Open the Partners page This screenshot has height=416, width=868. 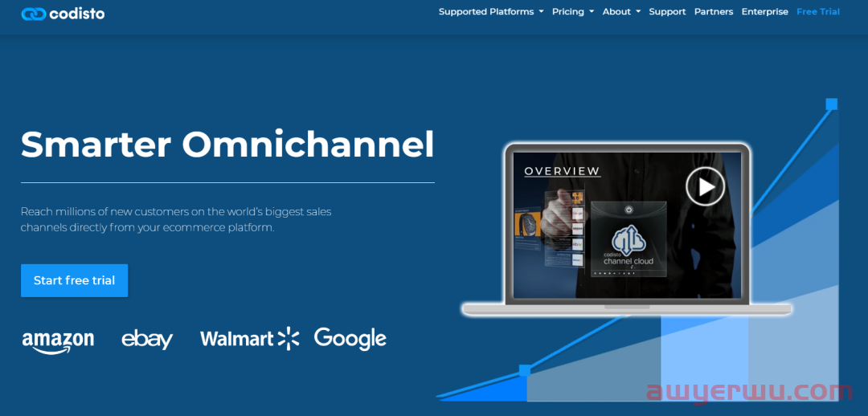tap(714, 11)
